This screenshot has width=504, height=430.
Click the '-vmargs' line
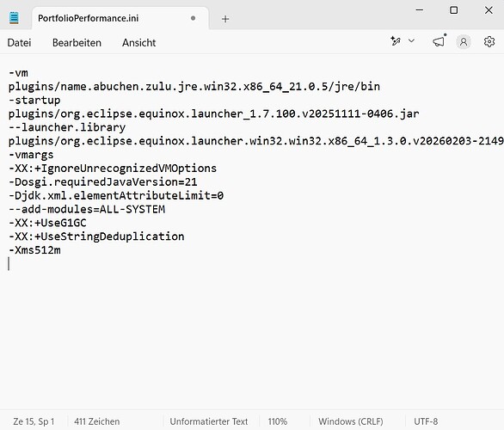[x=31, y=155]
